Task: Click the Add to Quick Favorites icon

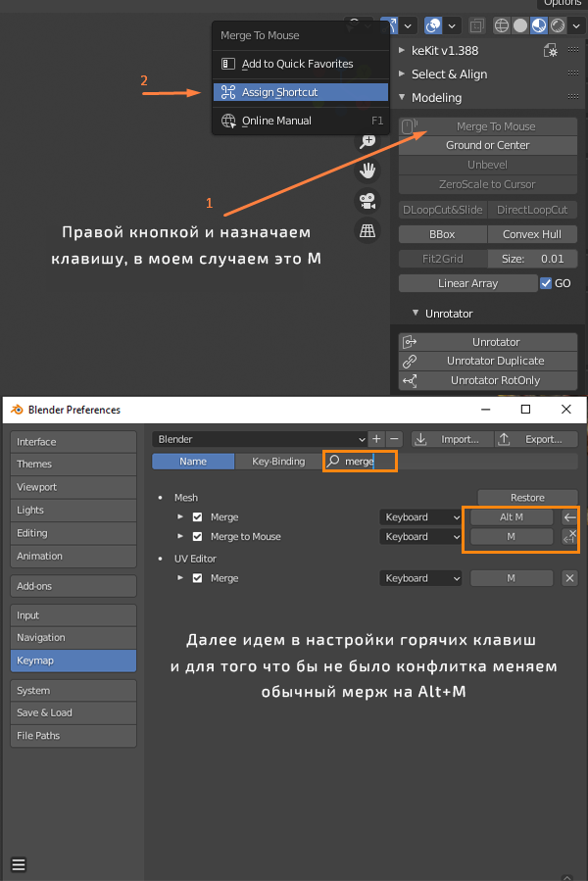Action: coord(228,64)
